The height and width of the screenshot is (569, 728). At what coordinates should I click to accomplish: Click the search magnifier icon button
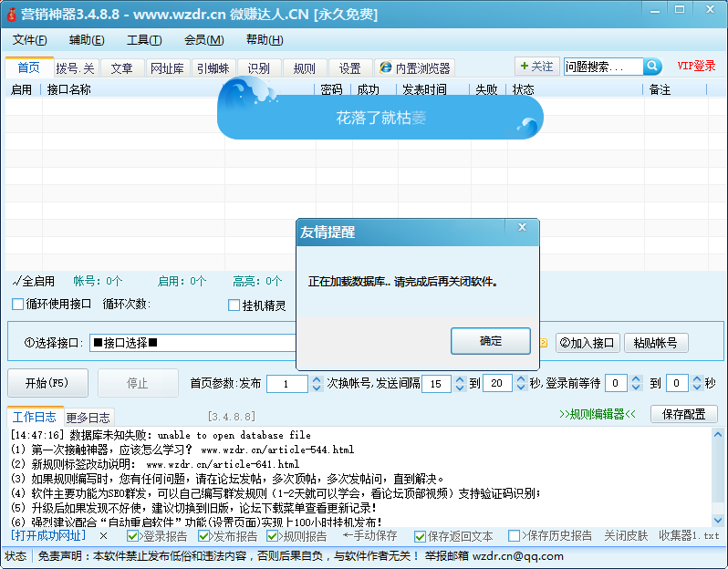click(653, 67)
